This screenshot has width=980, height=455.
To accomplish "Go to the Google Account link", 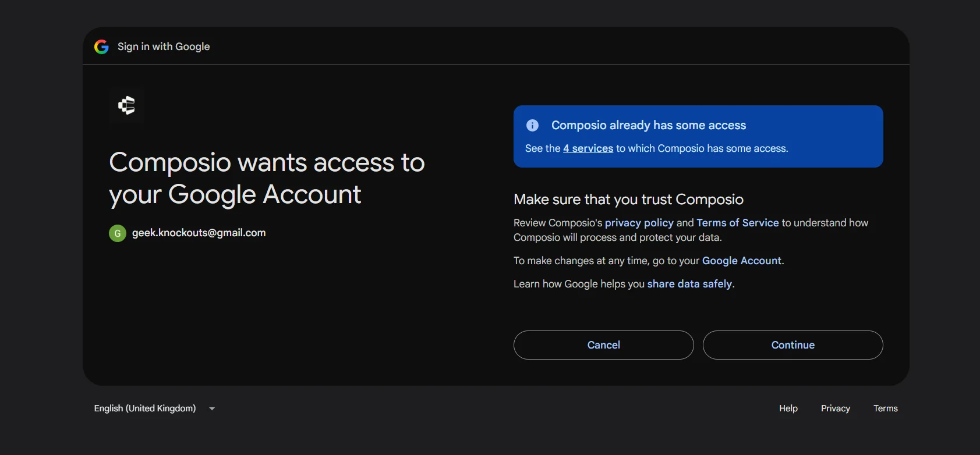I will (742, 261).
